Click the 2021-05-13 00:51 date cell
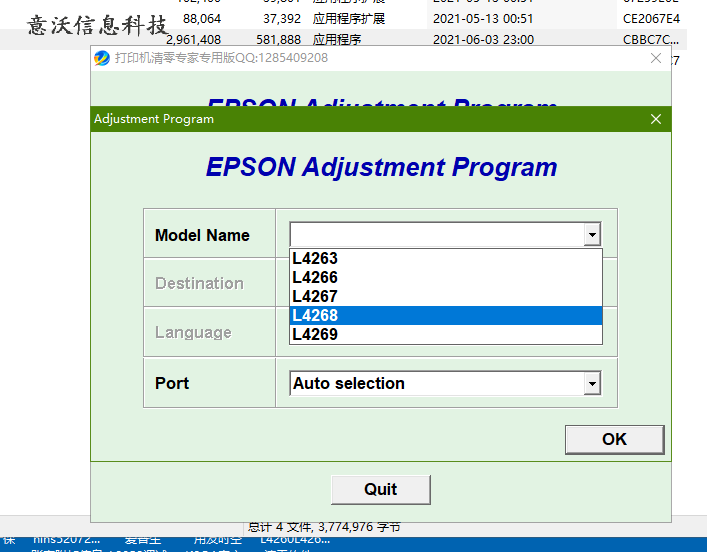This screenshot has width=707, height=552. coord(483,19)
